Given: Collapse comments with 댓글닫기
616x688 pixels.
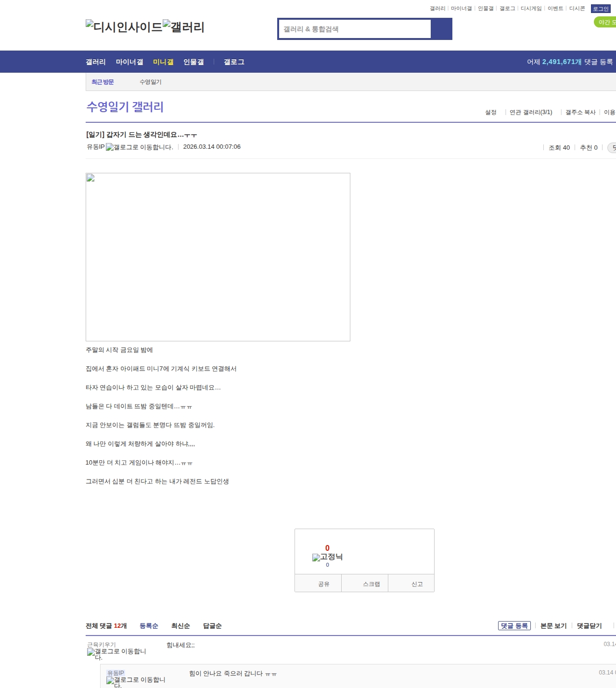Looking at the screenshot, I should pyautogui.click(x=590, y=626).
